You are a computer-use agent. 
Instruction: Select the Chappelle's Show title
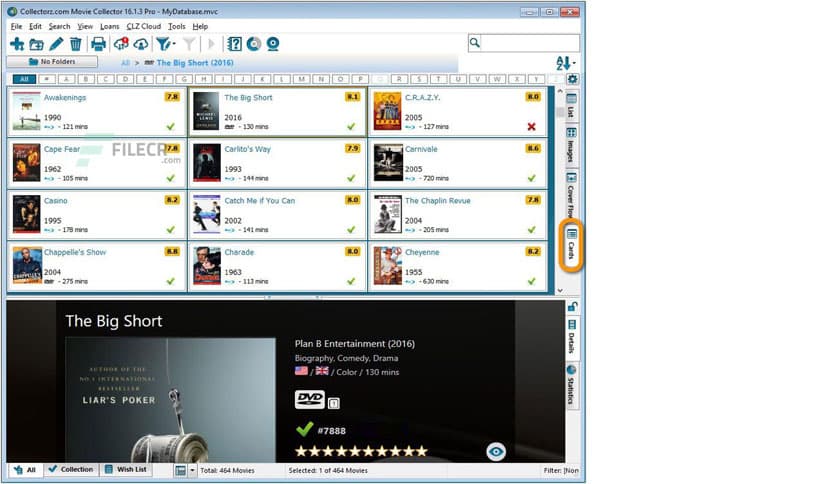pyautogui.click(x=75, y=252)
